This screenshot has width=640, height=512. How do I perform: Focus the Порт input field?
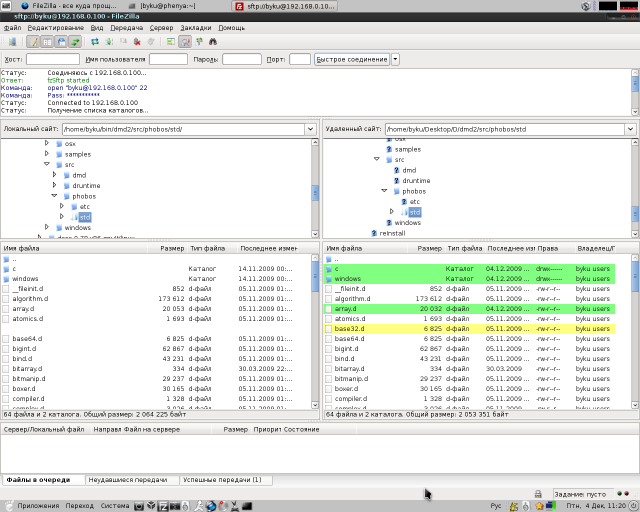[300, 59]
